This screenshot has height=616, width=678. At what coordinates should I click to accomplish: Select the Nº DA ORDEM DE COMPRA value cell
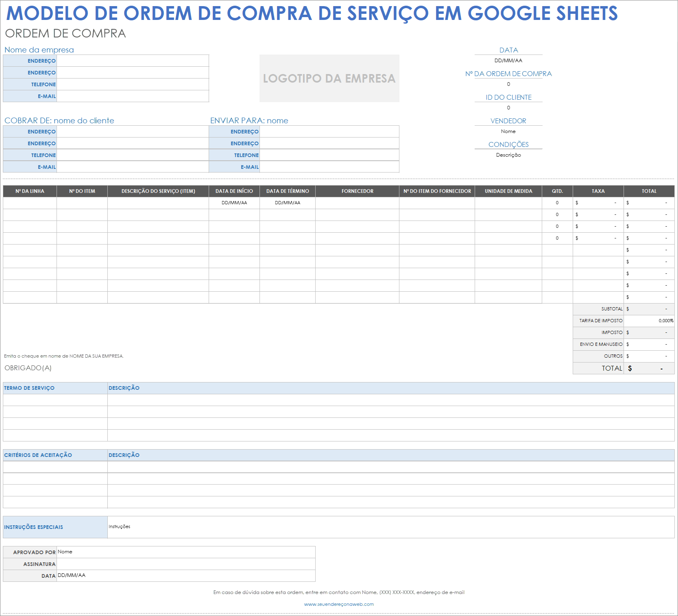(508, 84)
